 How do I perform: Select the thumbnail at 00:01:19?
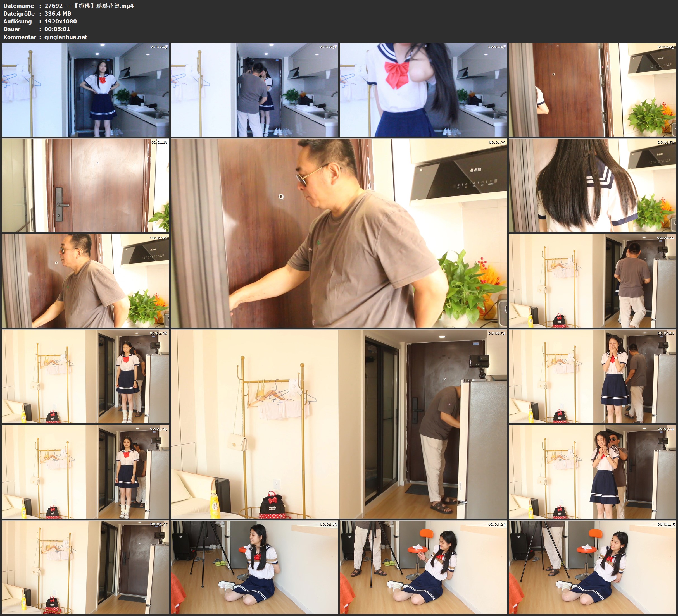[85, 185]
